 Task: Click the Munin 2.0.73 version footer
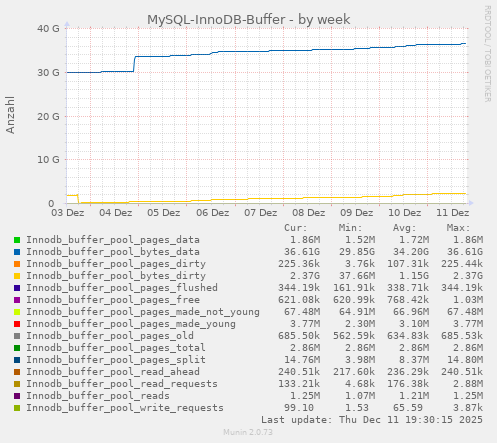[248, 432]
